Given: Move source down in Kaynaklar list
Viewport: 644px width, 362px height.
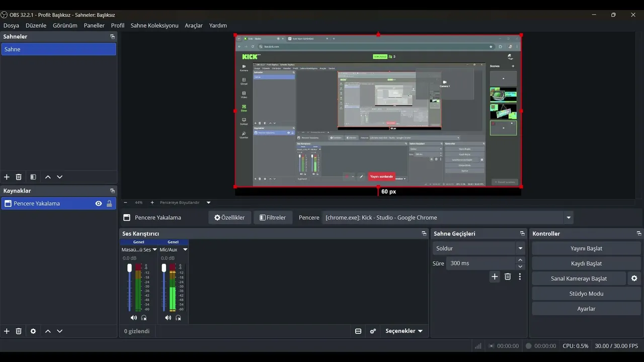Looking at the screenshot, I should pyautogui.click(x=60, y=331).
